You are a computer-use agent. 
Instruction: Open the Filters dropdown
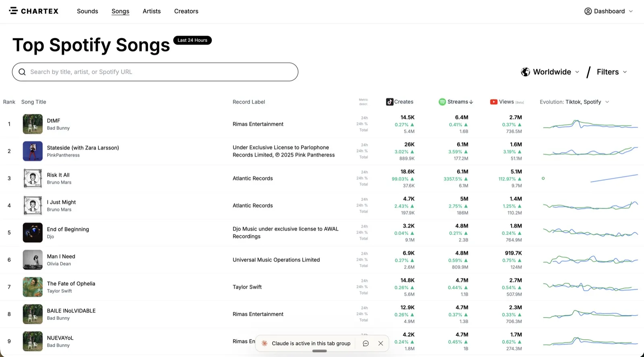pyautogui.click(x=612, y=72)
